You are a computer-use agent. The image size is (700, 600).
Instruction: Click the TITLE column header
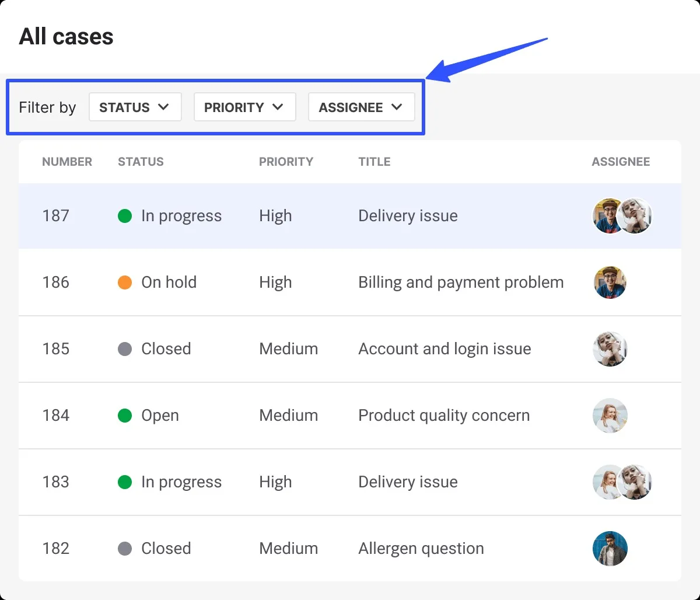(374, 162)
